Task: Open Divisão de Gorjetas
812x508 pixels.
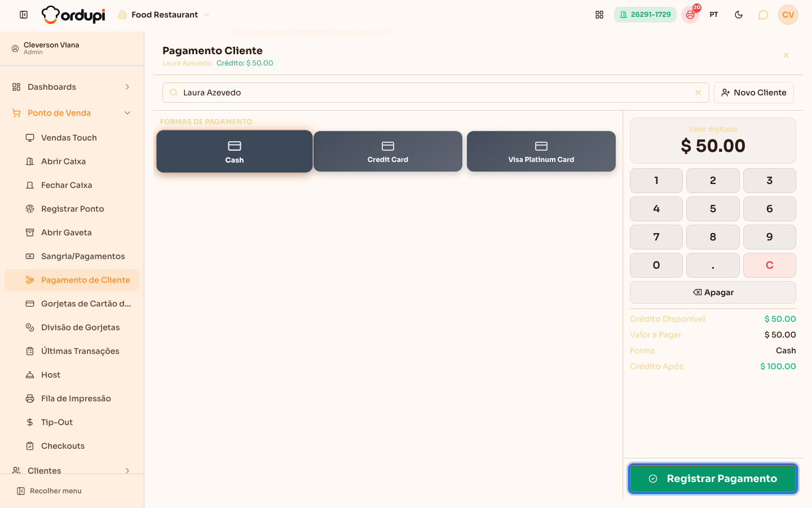Action: coord(72,327)
